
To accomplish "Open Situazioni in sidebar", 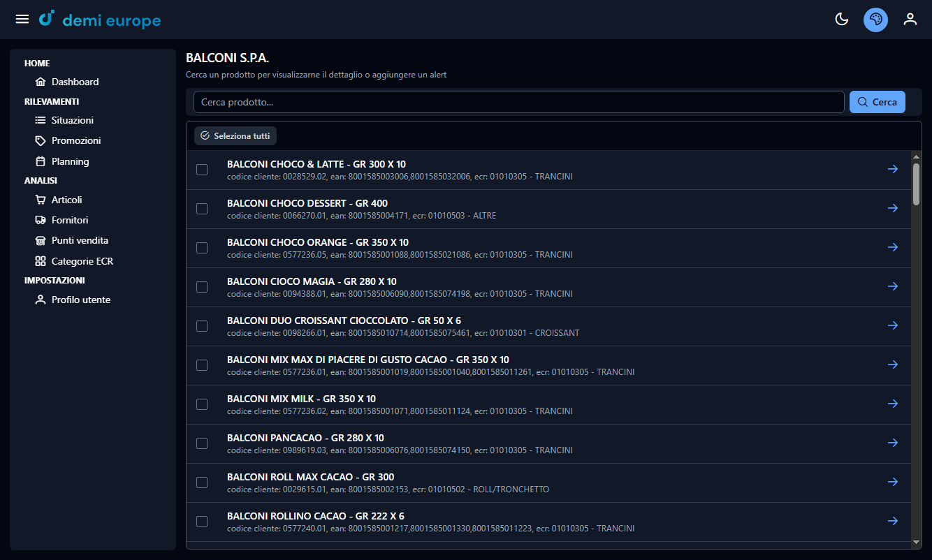I will tap(64, 120).
